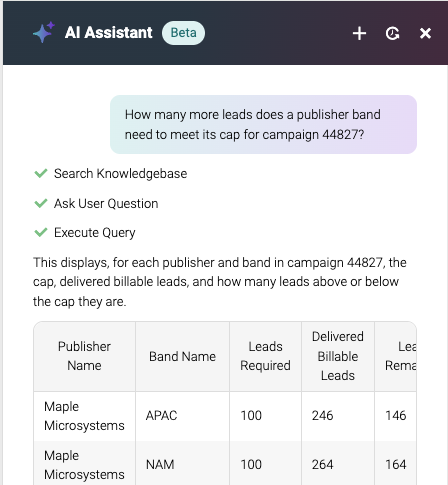The image size is (448, 485).
Task: Select the user question message bubble
Action: click(x=263, y=124)
